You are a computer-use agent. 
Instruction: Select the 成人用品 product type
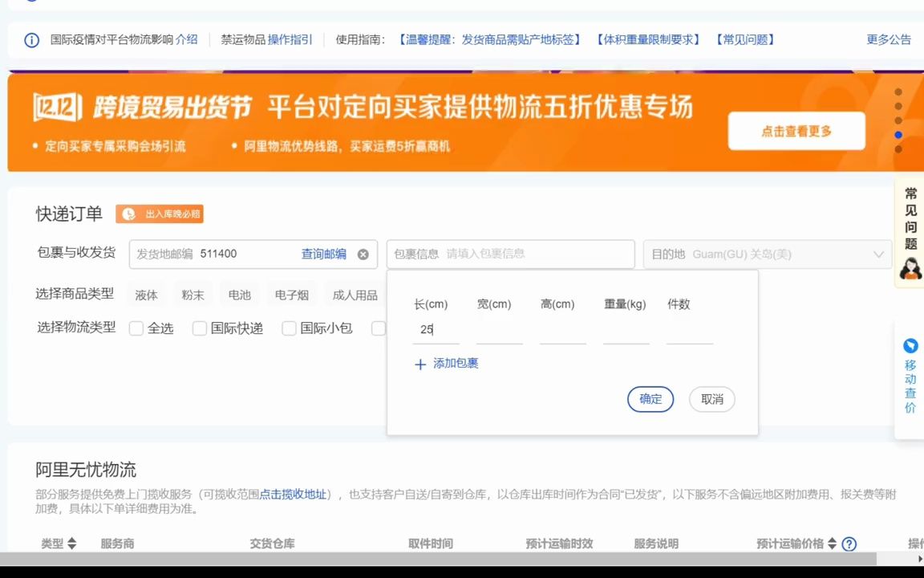point(355,295)
